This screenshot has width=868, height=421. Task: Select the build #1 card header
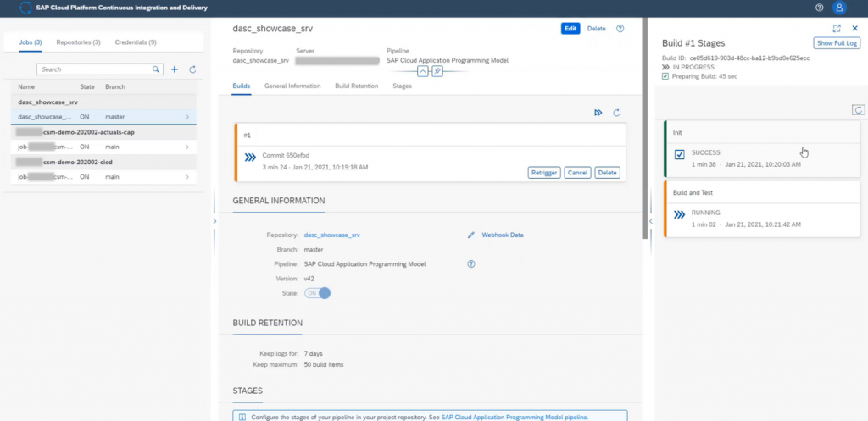430,135
